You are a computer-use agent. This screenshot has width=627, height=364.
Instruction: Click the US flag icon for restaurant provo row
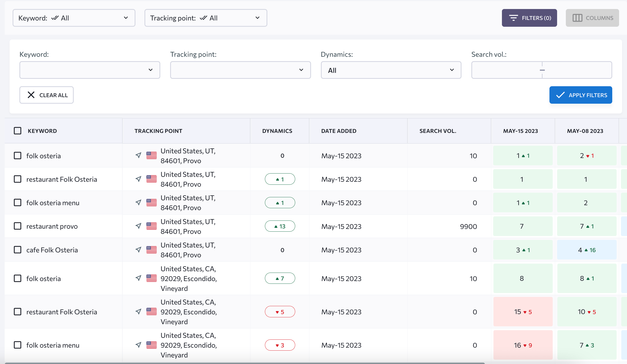coord(151,226)
